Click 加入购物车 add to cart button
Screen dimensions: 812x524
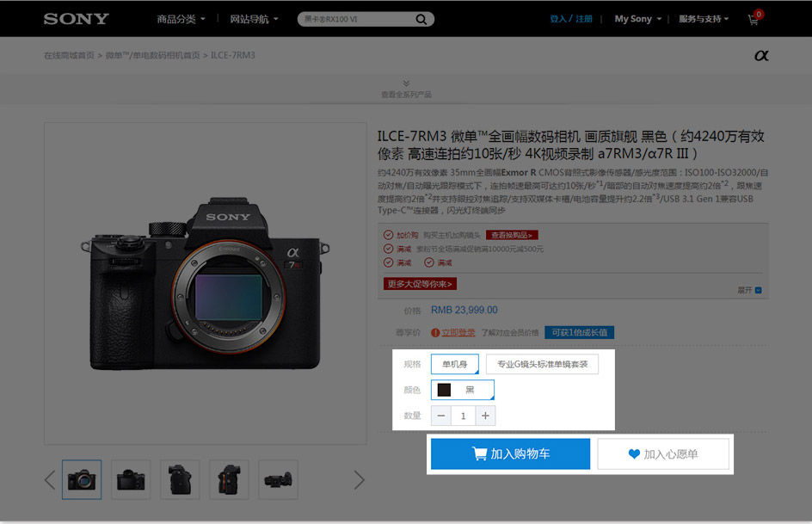[x=510, y=454]
